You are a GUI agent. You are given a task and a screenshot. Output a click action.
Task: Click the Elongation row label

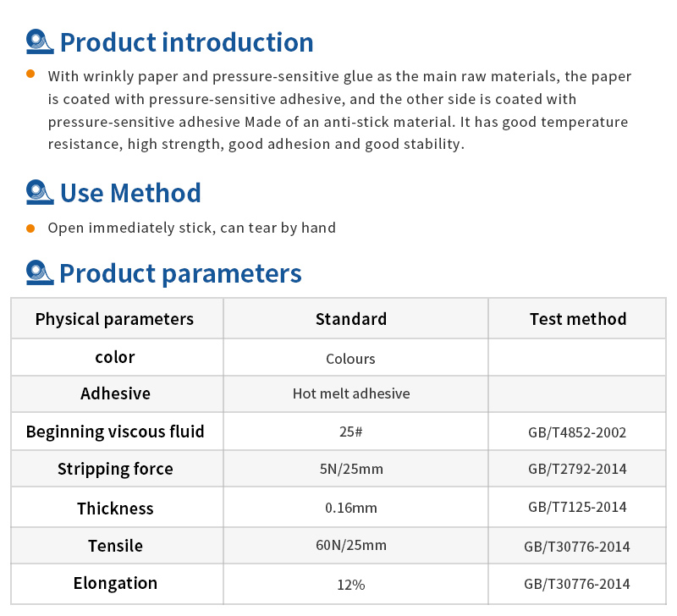115,583
